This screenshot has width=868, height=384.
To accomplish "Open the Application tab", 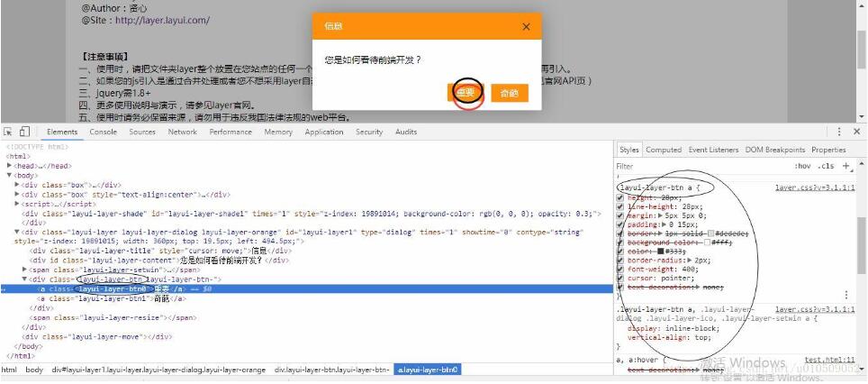I will [x=324, y=132].
